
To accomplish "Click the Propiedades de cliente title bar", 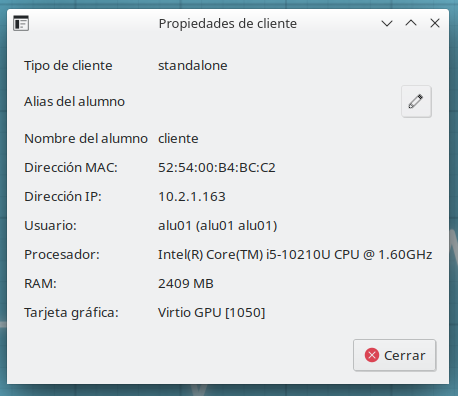I will click(228, 24).
